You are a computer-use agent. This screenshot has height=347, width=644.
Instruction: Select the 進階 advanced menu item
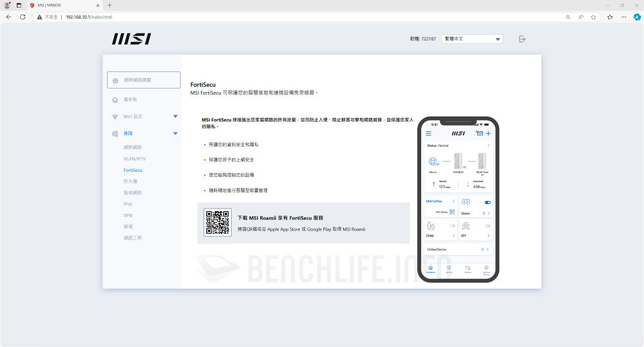(x=128, y=133)
